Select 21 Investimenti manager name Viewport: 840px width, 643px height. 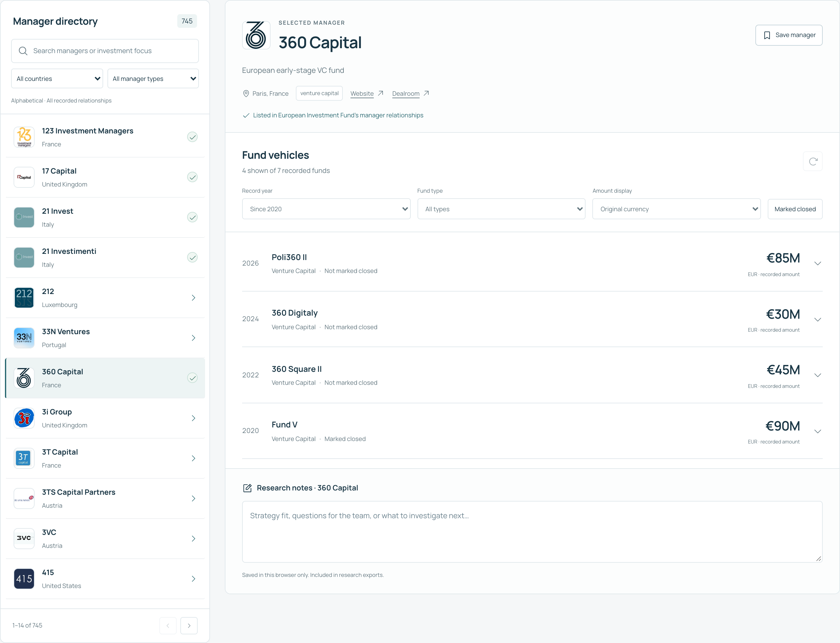69,251
